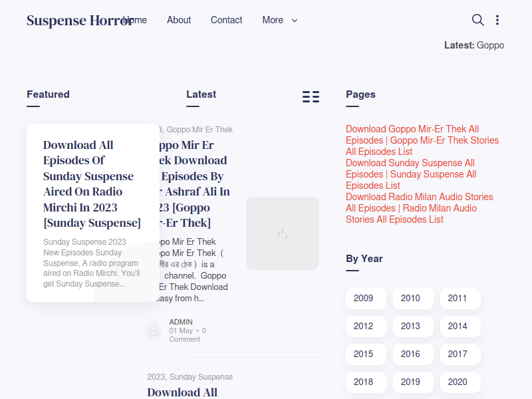Screen dimensions: 532x399
Task: Select the 2009 year button
Action: click(364, 299)
